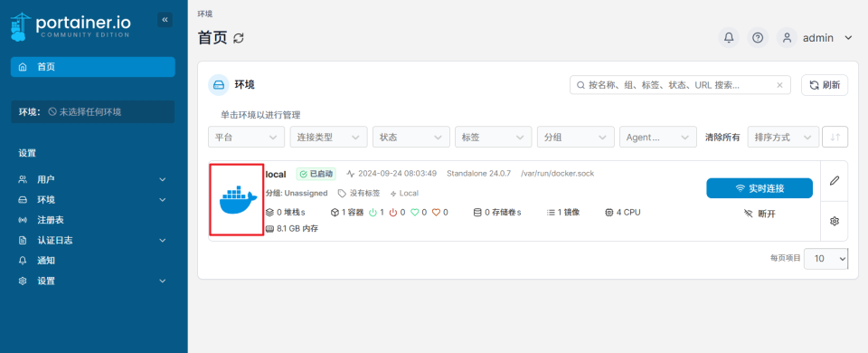This screenshot has width=868, height=353.
Task: Open the notifications bell in header
Action: click(x=729, y=38)
